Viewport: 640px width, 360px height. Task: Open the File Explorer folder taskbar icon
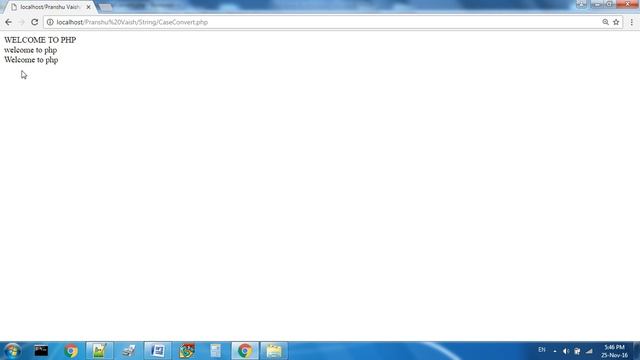tap(274, 351)
